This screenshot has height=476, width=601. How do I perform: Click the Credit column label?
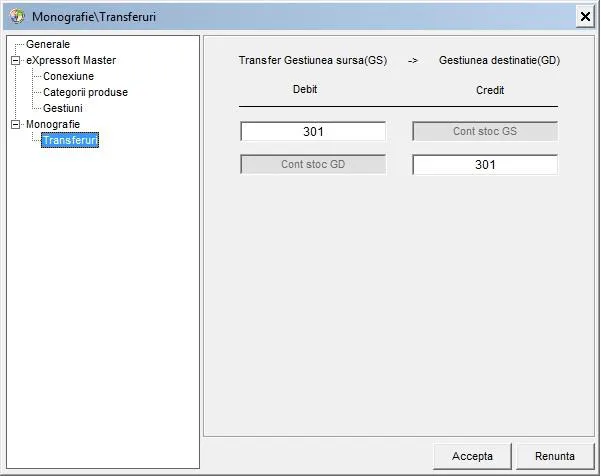point(490,90)
